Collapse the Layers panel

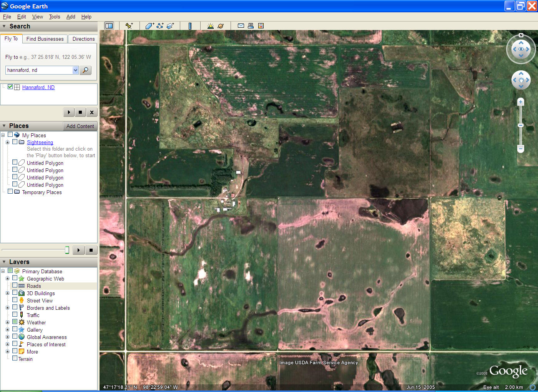(4, 262)
